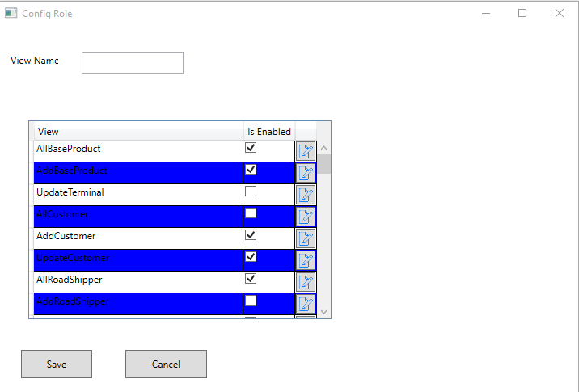Click edit icon for AddCustomer row
This screenshot has height=392, width=579.
tap(306, 238)
